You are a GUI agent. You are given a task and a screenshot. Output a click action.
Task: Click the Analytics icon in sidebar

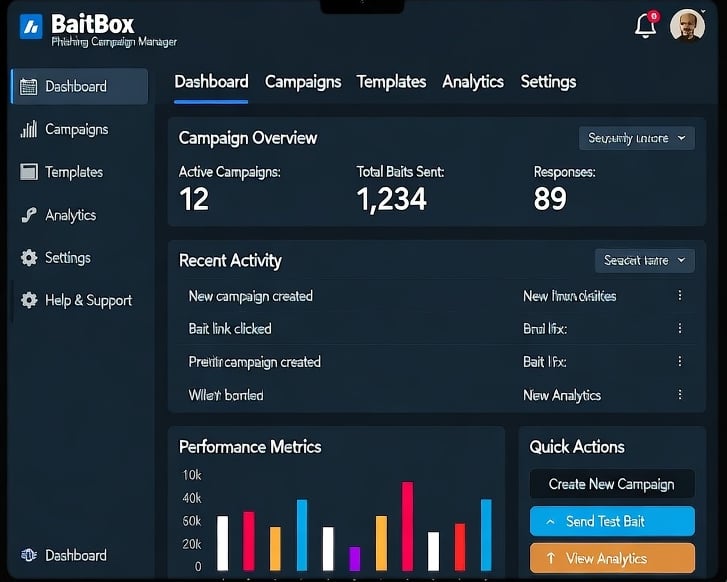tap(29, 215)
